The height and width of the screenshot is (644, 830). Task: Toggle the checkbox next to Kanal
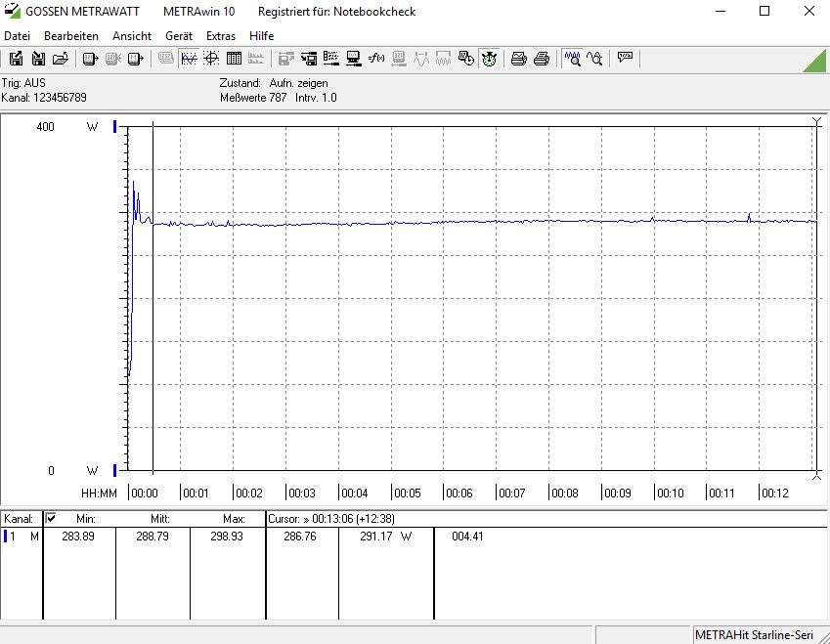click(51, 518)
